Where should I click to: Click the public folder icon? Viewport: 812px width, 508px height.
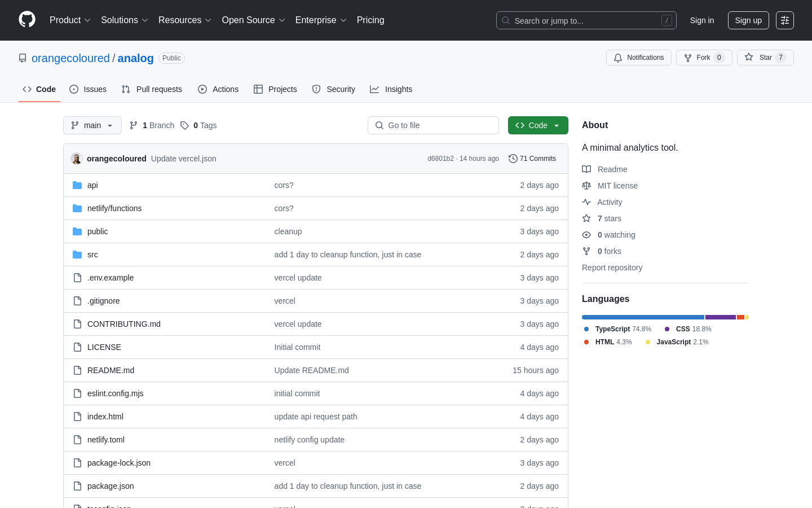[x=77, y=231]
